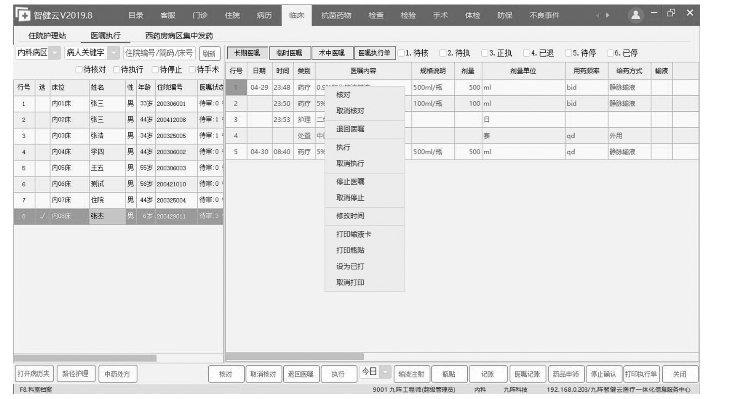Switch to the 病历 top tab
The width and height of the screenshot is (729, 399).
264,15
